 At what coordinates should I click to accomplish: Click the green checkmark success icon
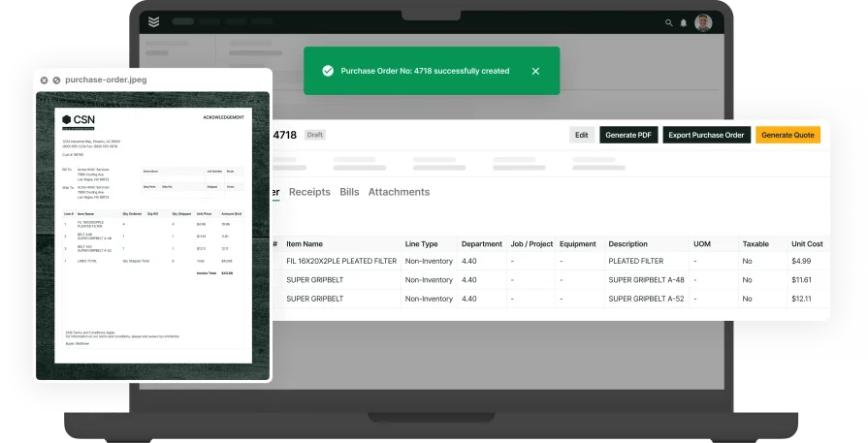[x=328, y=71]
